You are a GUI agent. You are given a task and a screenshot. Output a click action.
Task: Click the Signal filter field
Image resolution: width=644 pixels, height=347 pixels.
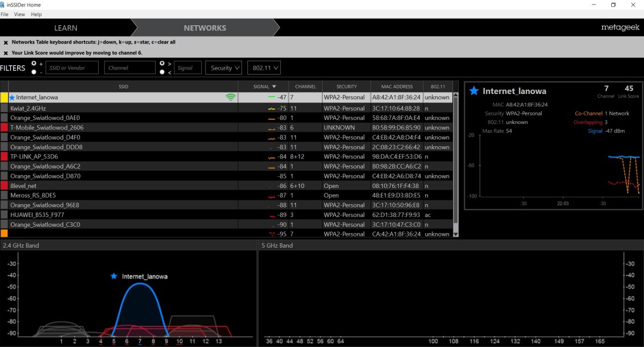pyautogui.click(x=188, y=68)
